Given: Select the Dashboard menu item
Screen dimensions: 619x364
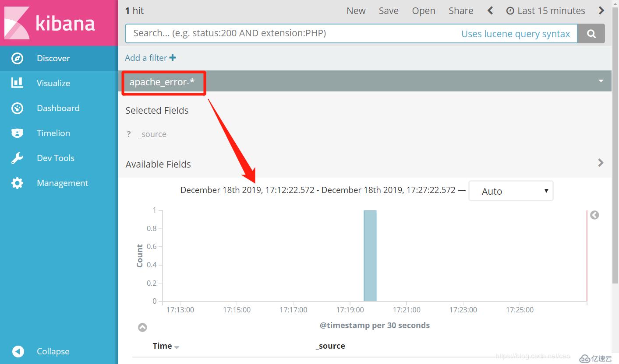Looking at the screenshot, I should [59, 108].
